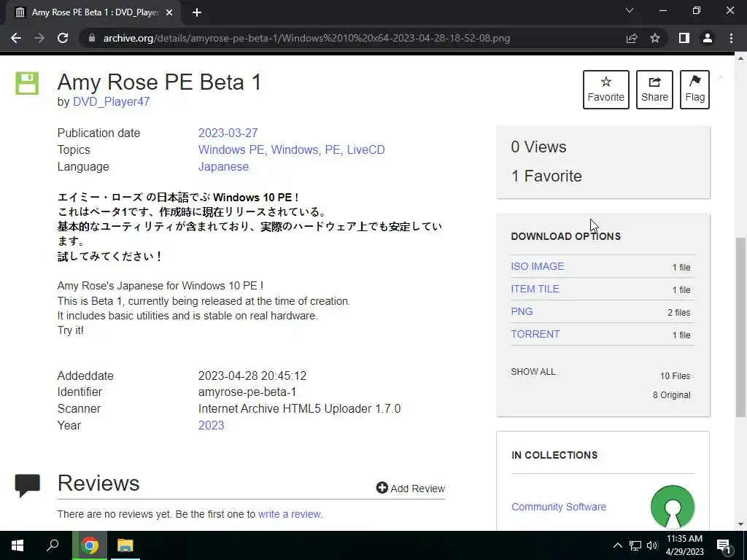Click the identifier amyrose-pe-beta-1 text
The image size is (747, 560).
tap(247, 392)
